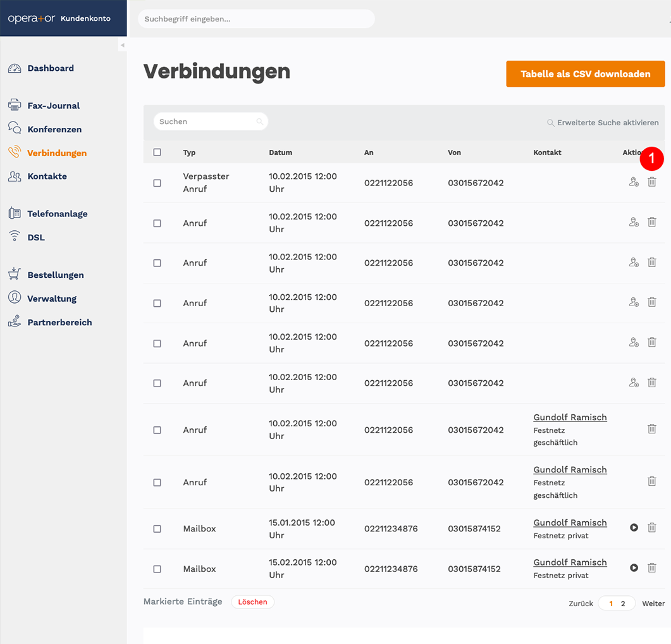Play the Mailbox message from 15.01.2015
Screen dimensions: 671x644
(634, 528)
